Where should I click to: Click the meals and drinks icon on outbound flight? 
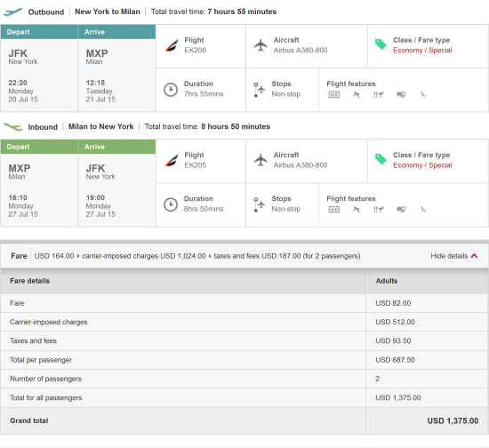[x=378, y=94]
